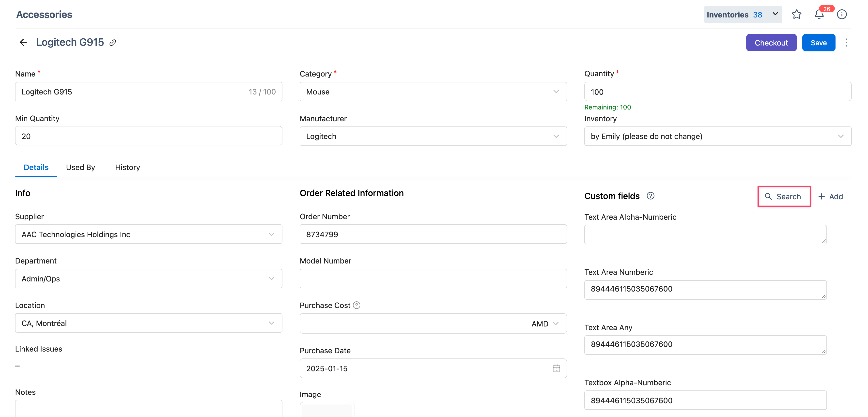This screenshot has height=417, width=868.
Task: Open the Department dropdown showing Admin/Ops
Action: tap(149, 278)
